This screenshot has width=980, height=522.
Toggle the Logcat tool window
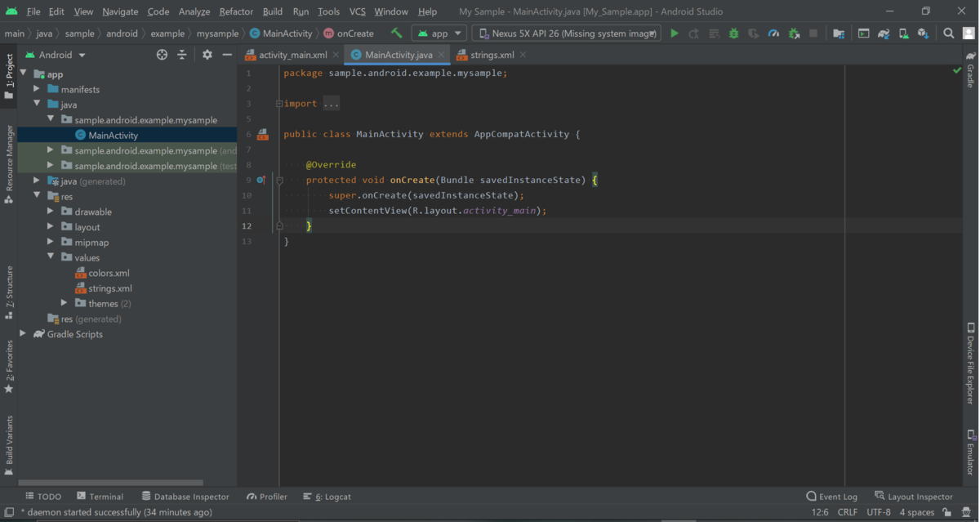[x=327, y=496]
